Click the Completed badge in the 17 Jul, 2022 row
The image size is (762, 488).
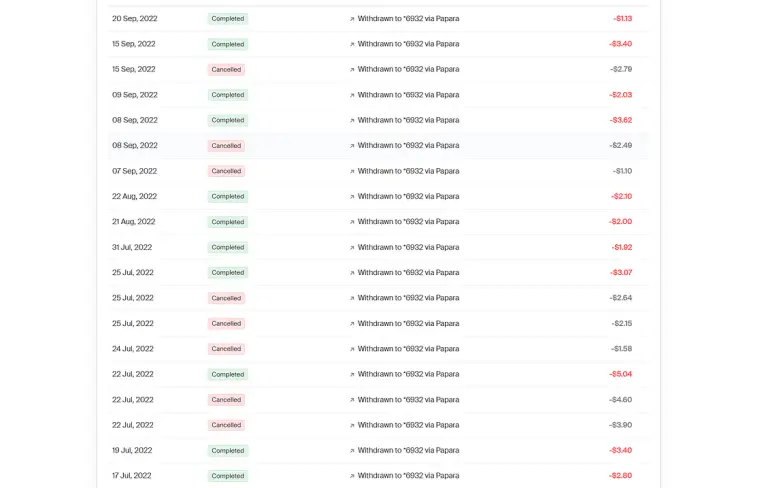(228, 476)
